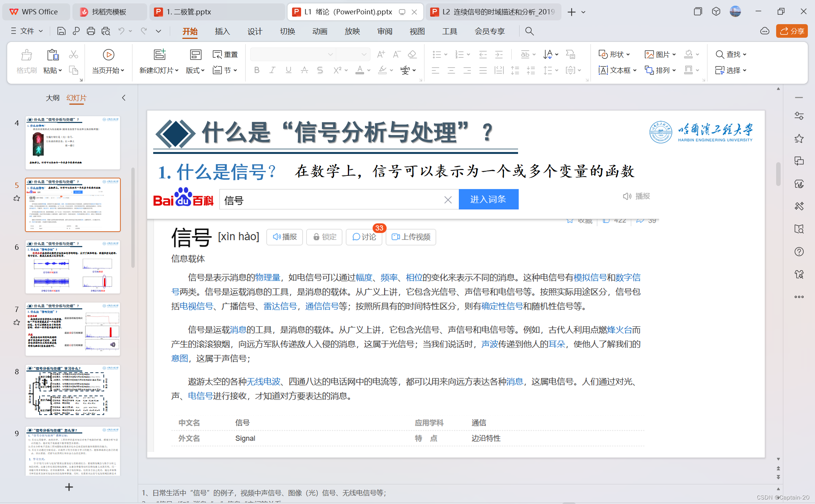
Task: Open the font color picker arrow
Action: coord(369,70)
